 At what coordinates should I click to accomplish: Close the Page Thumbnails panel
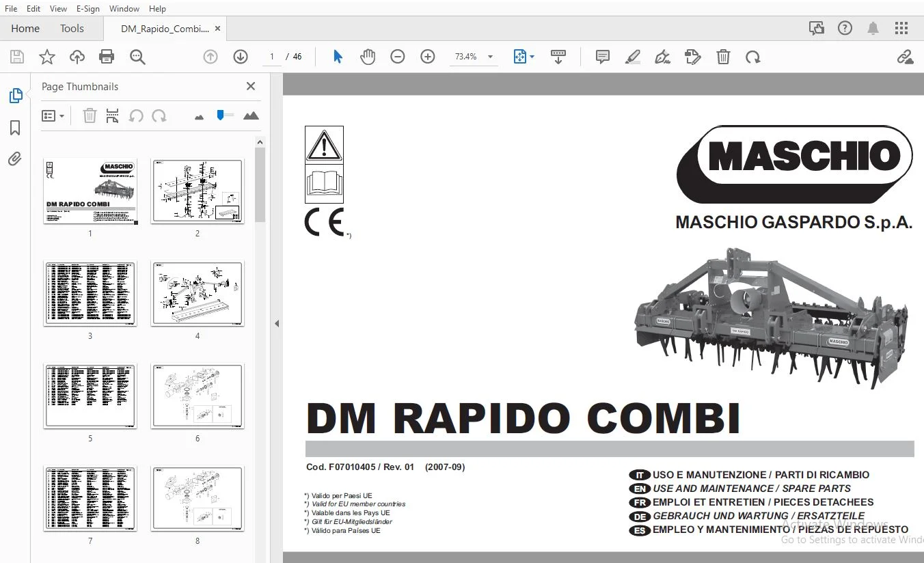click(251, 86)
